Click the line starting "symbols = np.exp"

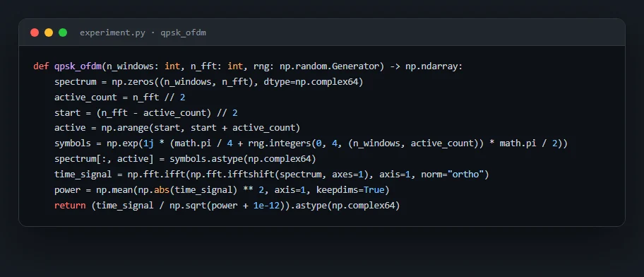click(311, 143)
